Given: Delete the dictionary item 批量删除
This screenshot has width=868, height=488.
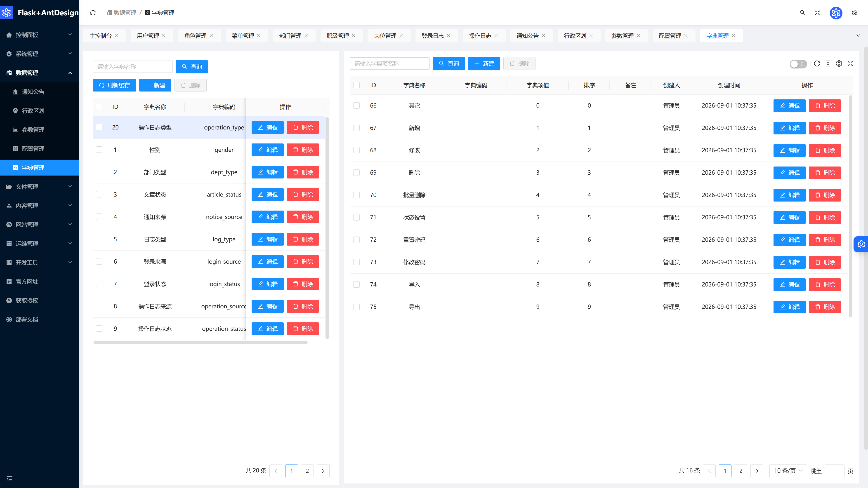Looking at the screenshot, I should [825, 195].
